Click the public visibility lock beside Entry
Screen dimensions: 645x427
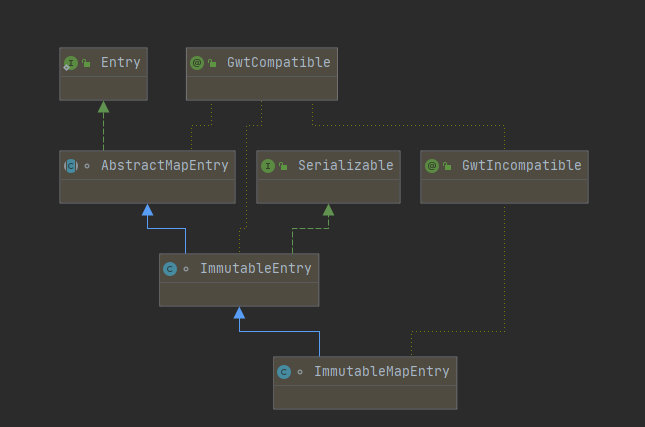(x=86, y=63)
